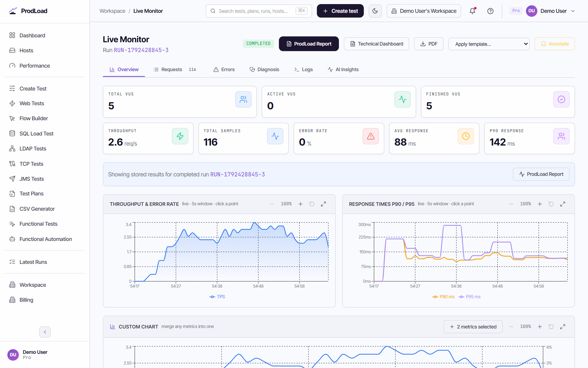Click the Annotate button
Screen dimensions: 588x368
tap(555, 44)
